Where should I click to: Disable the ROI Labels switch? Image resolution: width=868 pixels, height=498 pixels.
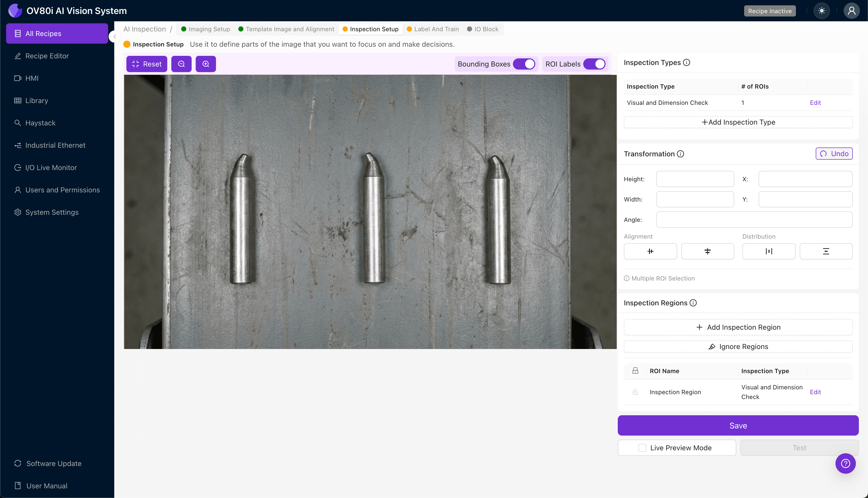(x=594, y=64)
